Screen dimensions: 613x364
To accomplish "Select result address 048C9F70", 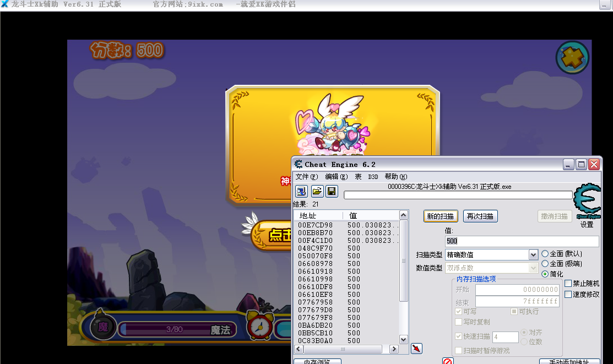I will click(315, 248).
